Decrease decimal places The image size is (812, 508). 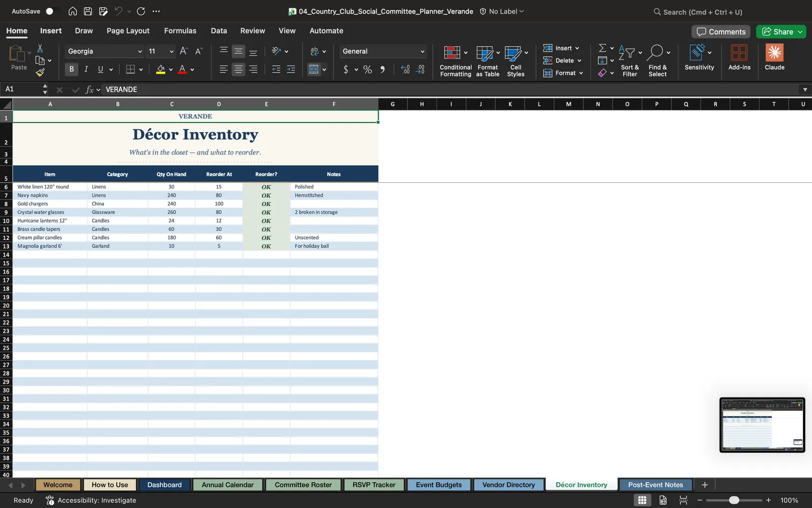click(420, 70)
